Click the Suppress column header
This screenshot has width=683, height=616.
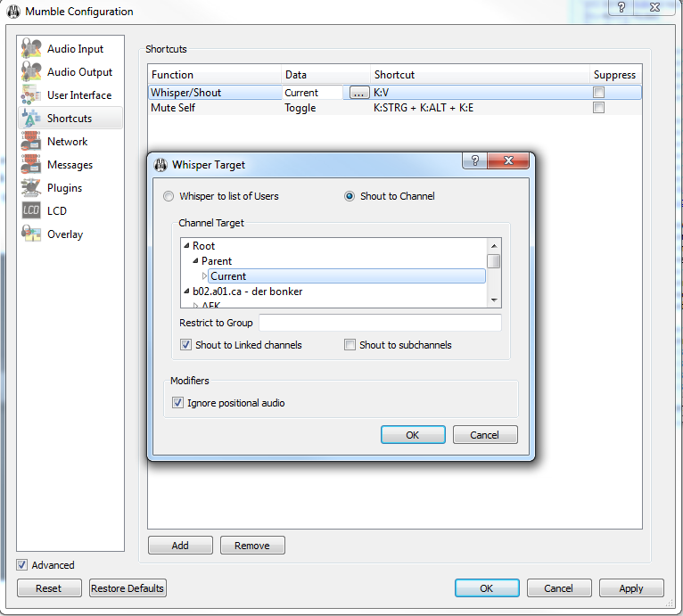[616, 75]
